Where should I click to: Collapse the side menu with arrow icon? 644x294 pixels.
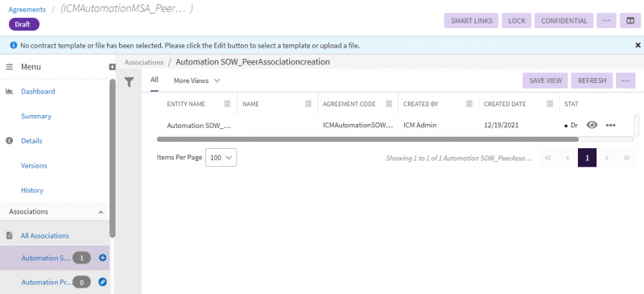(112, 67)
